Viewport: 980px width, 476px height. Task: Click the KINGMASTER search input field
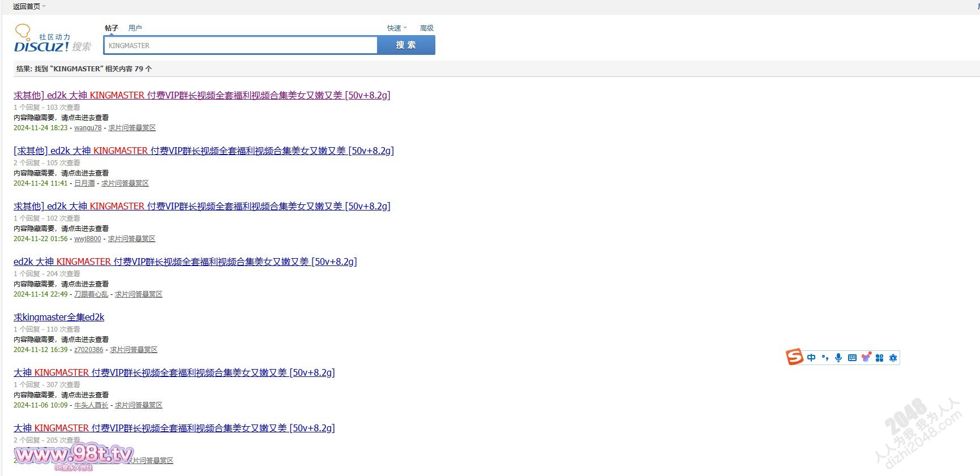241,45
